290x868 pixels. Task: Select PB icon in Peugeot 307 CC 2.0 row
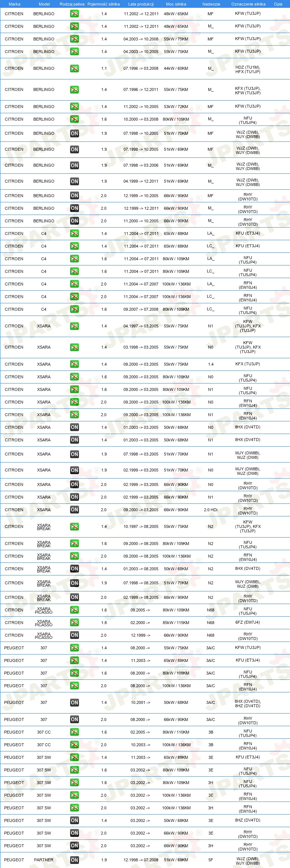pyautogui.click(x=74, y=745)
